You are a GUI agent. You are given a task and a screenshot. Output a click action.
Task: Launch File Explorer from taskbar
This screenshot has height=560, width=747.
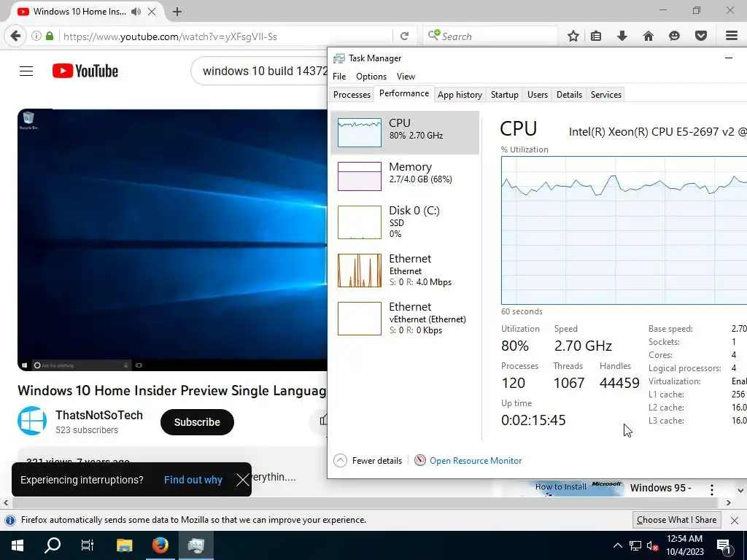click(x=124, y=545)
